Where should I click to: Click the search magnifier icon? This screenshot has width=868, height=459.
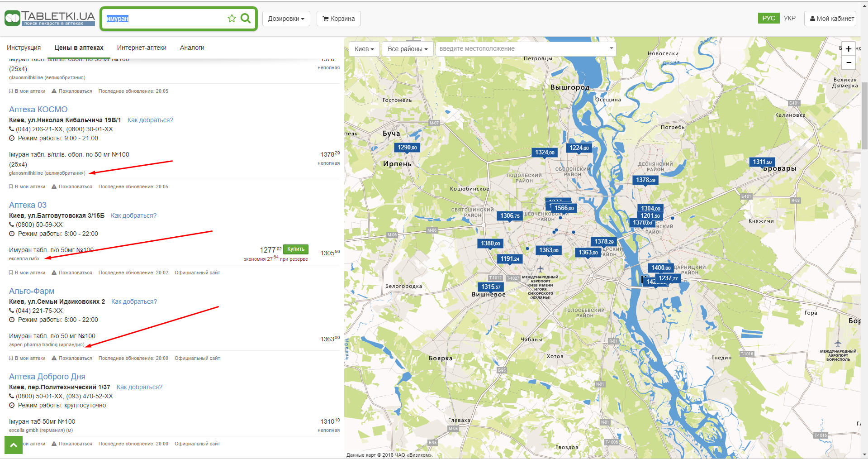pyautogui.click(x=246, y=18)
